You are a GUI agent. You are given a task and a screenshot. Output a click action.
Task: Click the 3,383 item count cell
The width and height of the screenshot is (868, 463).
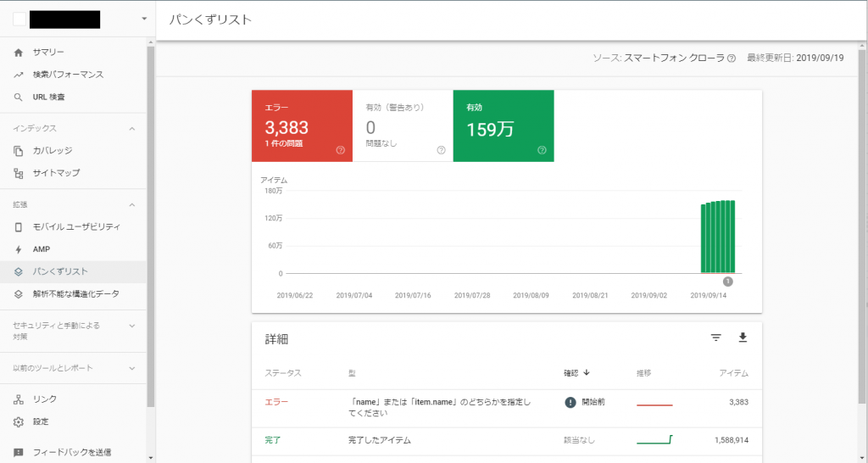click(x=738, y=402)
